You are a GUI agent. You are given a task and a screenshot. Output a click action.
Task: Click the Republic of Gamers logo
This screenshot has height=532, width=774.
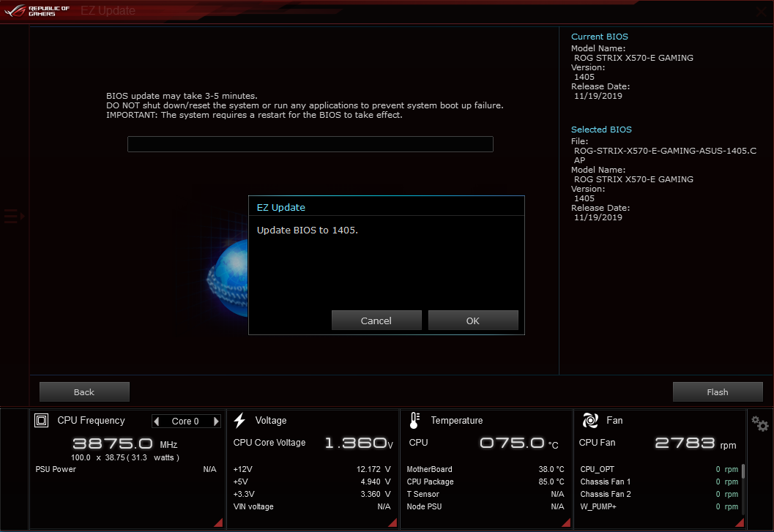[x=37, y=10]
